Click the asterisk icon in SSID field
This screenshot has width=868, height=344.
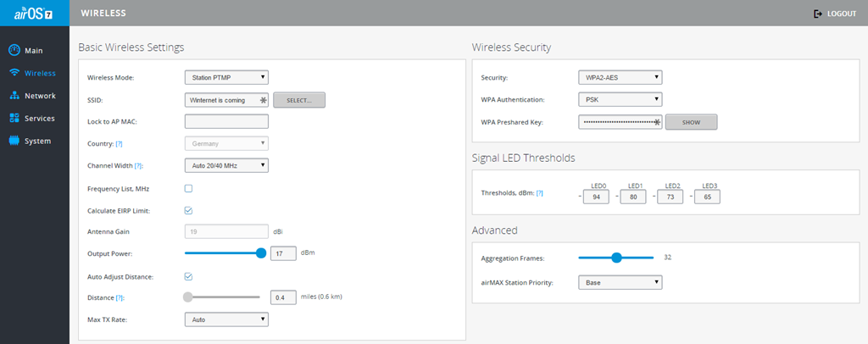tap(264, 100)
